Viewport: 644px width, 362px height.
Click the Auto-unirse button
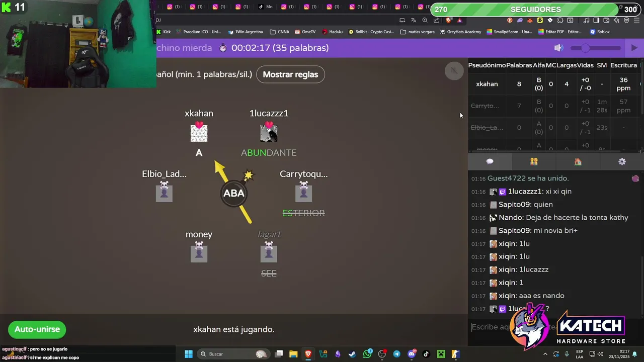click(37, 329)
